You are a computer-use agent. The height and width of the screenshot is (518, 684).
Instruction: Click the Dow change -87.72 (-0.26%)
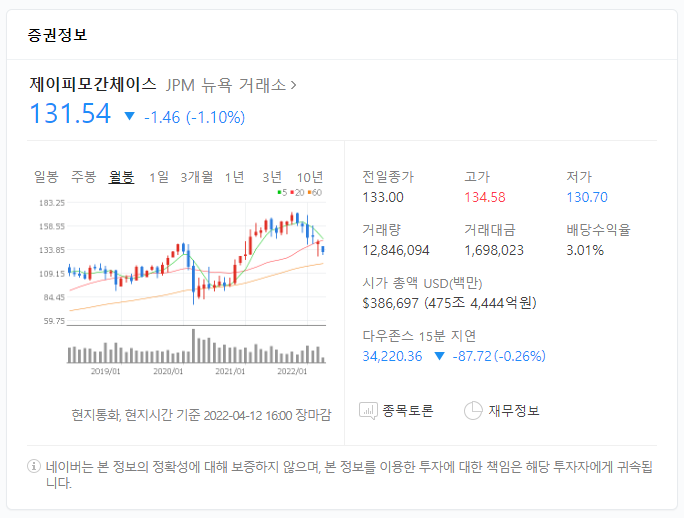(499, 357)
